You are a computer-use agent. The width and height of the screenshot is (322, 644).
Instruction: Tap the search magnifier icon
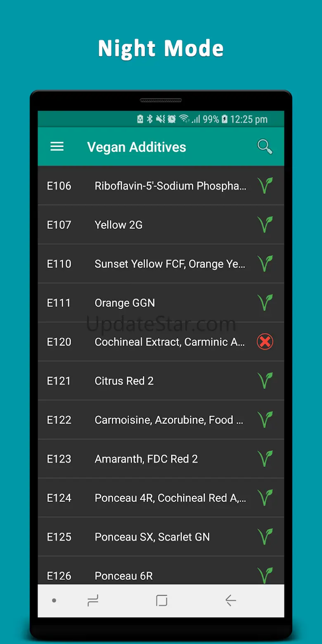(265, 147)
